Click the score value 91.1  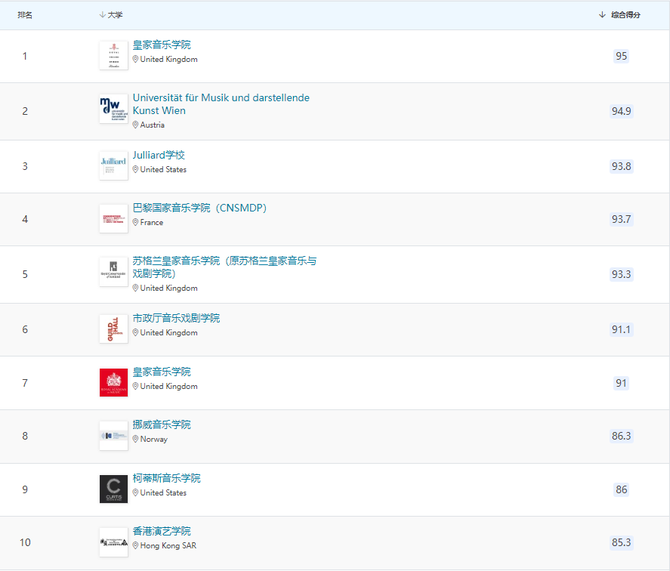[621, 330]
